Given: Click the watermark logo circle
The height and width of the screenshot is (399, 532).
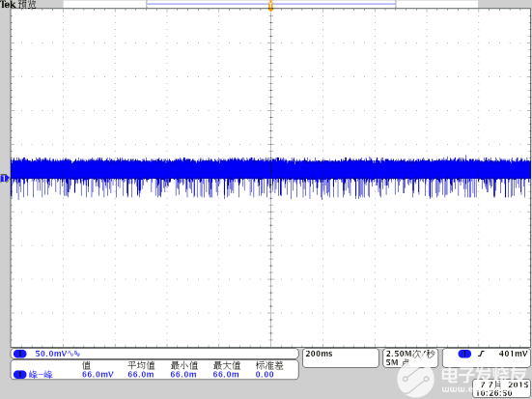Looking at the screenshot, I should [416, 378].
